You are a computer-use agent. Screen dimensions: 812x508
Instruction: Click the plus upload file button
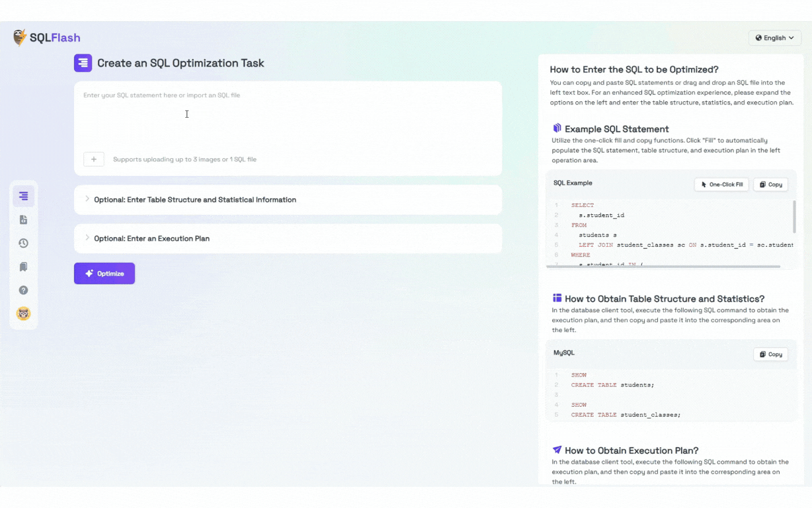[94, 159]
